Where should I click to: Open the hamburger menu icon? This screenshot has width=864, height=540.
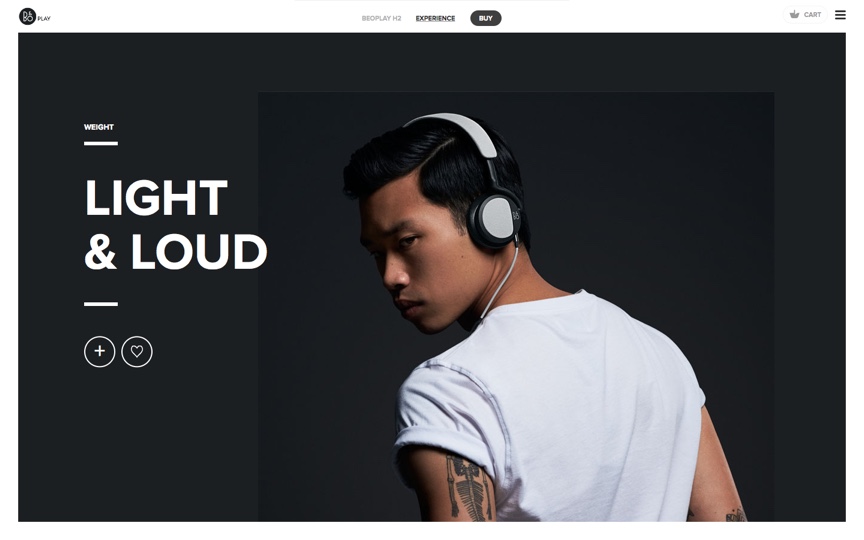(840, 15)
